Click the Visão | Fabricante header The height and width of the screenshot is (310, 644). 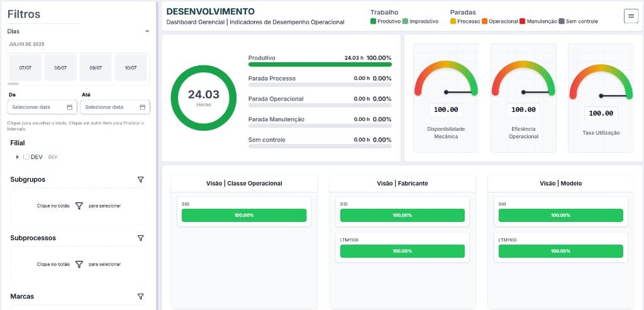(x=402, y=183)
